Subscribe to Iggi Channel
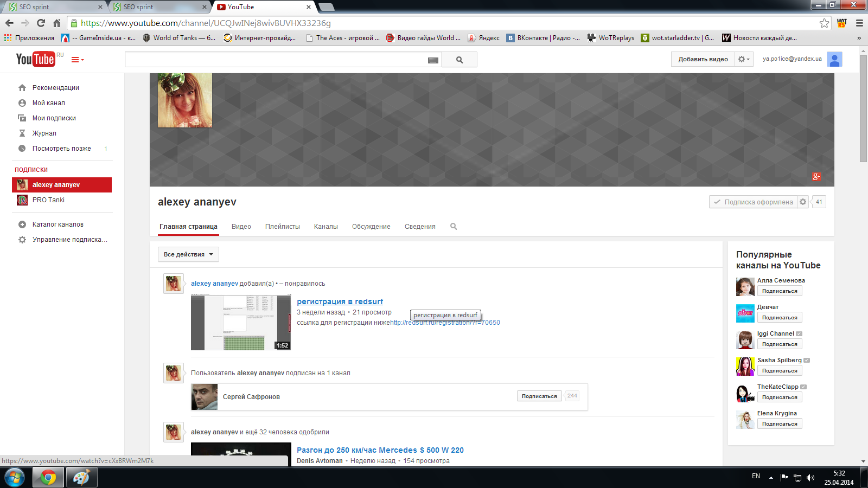This screenshot has width=868, height=488. (x=780, y=344)
